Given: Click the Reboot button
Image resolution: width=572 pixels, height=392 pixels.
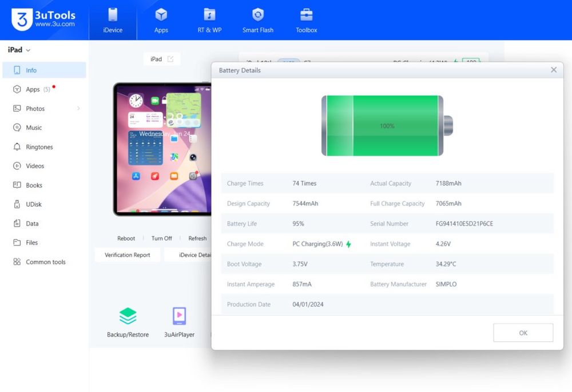Looking at the screenshot, I should 126,238.
